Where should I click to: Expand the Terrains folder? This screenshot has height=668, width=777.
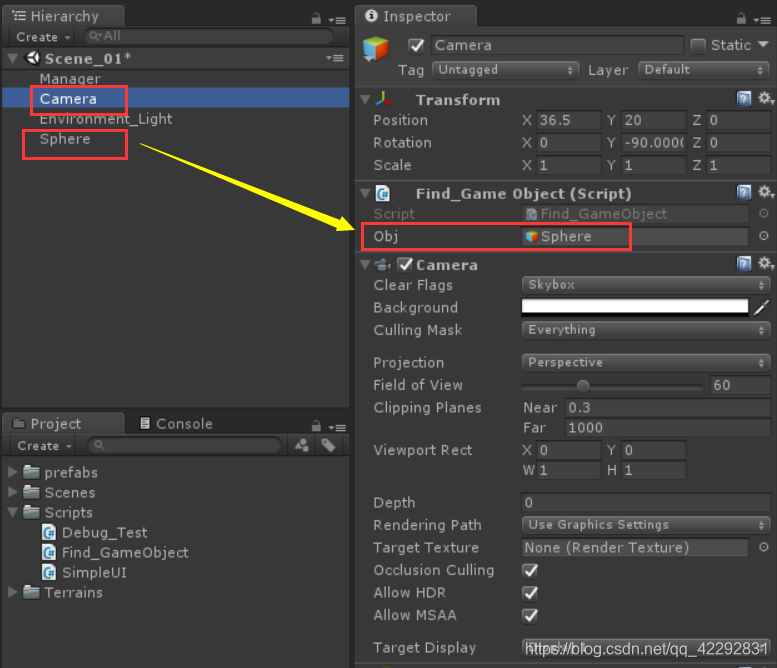pos(13,592)
